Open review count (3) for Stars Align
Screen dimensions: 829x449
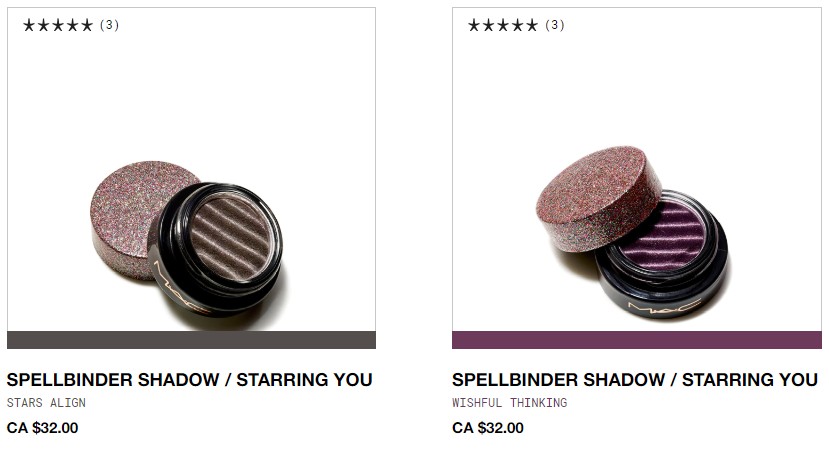(109, 25)
